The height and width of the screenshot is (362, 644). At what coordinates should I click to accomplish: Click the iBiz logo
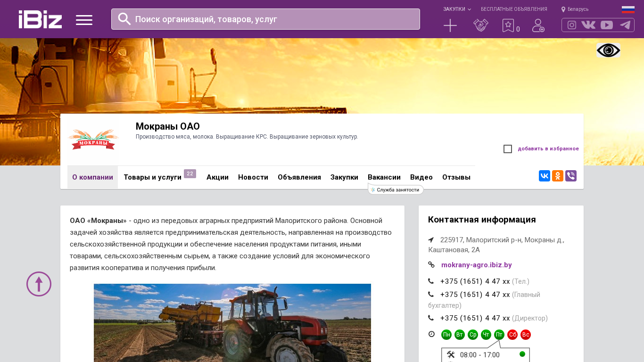[40, 19]
